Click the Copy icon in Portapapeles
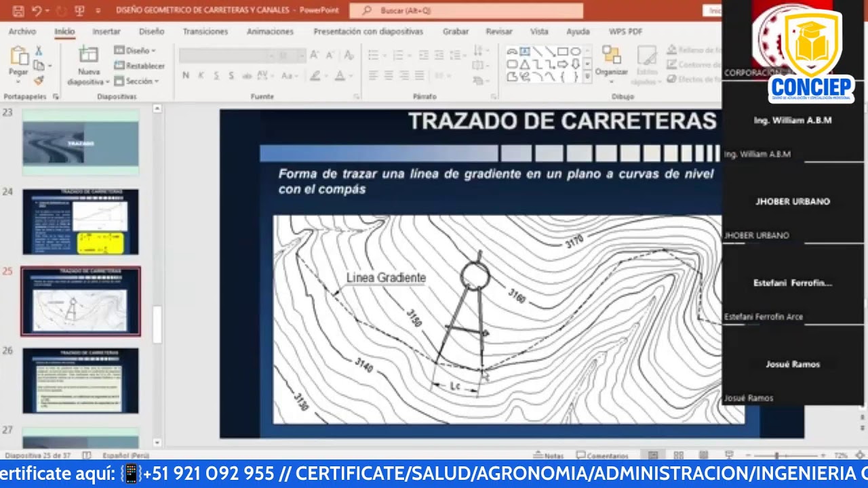 pyautogui.click(x=39, y=66)
